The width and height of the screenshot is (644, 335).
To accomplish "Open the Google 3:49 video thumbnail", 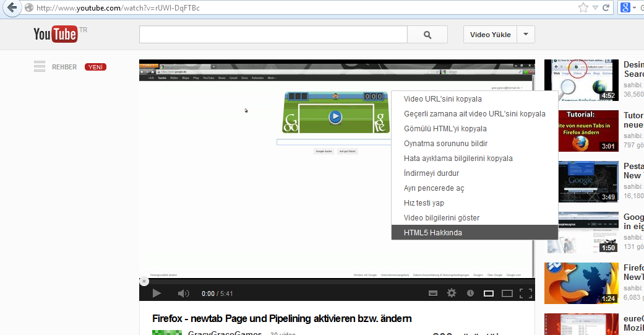I will [x=588, y=181].
